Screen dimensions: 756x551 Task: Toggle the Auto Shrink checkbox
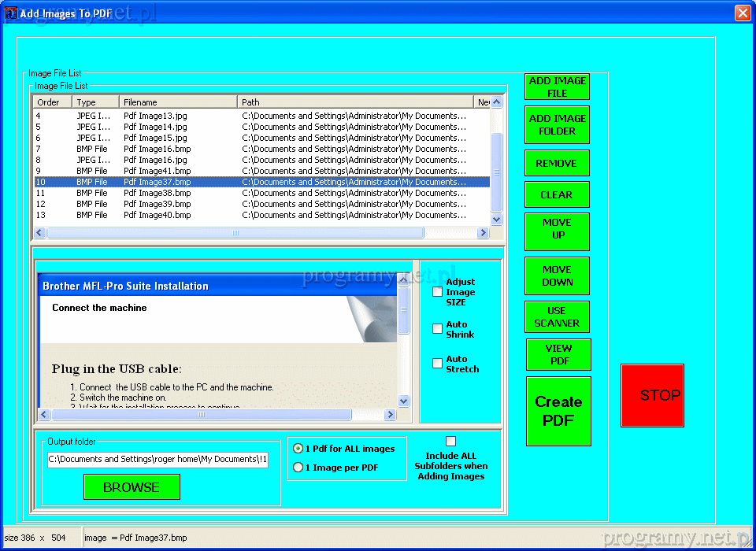[x=437, y=329]
